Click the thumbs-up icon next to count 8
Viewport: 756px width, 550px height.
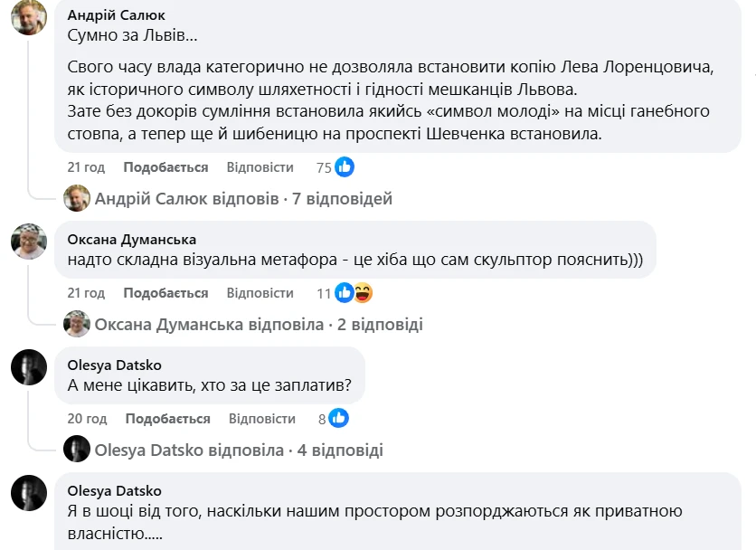click(338, 417)
